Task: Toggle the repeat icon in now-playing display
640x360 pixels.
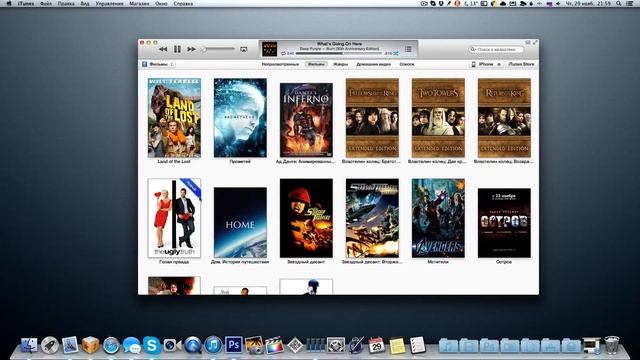Action: click(x=283, y=53)
